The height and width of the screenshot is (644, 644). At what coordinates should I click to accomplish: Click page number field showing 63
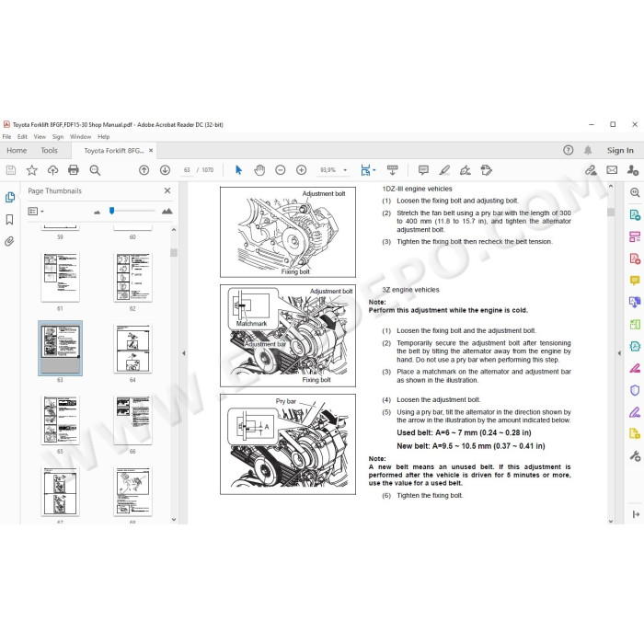click(x=187, y=170)
